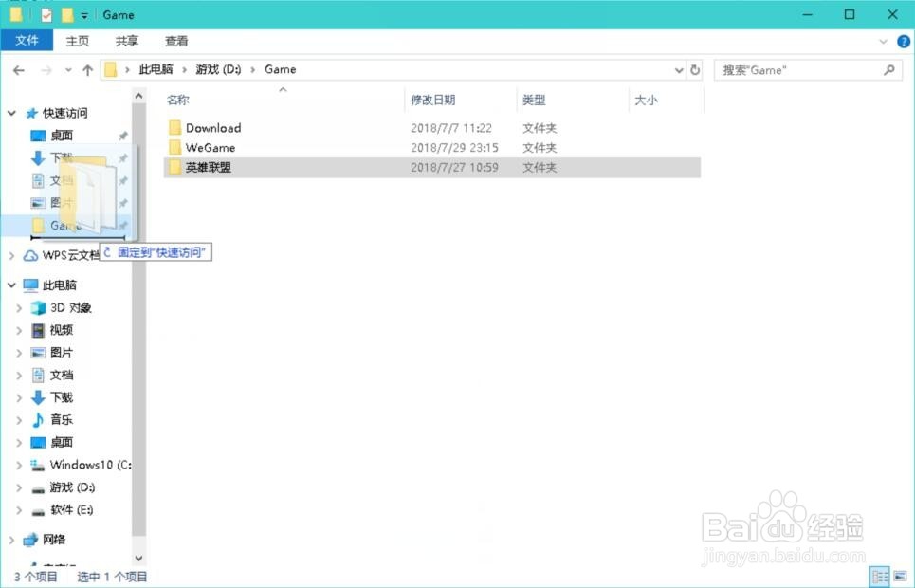This screenshot has height=588, width=915.
Task: Click the back navigation arrow
Action: pyautogui.click(x=18, y=69)
